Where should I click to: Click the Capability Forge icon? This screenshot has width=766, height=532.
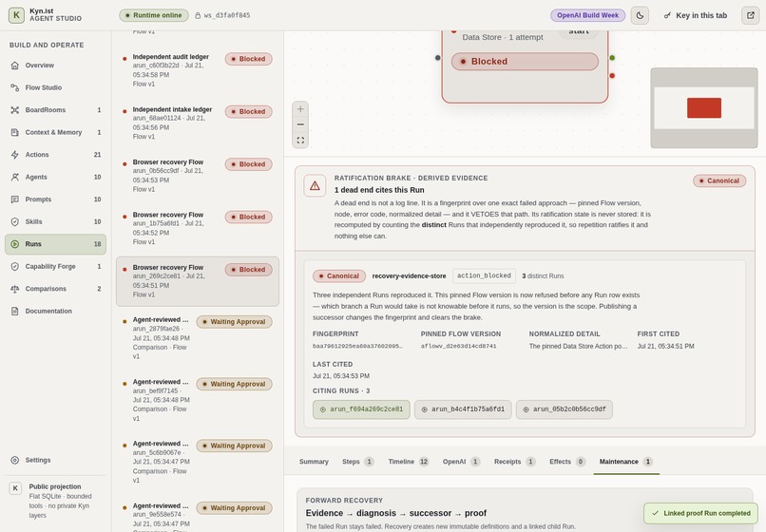pos(15,267)
